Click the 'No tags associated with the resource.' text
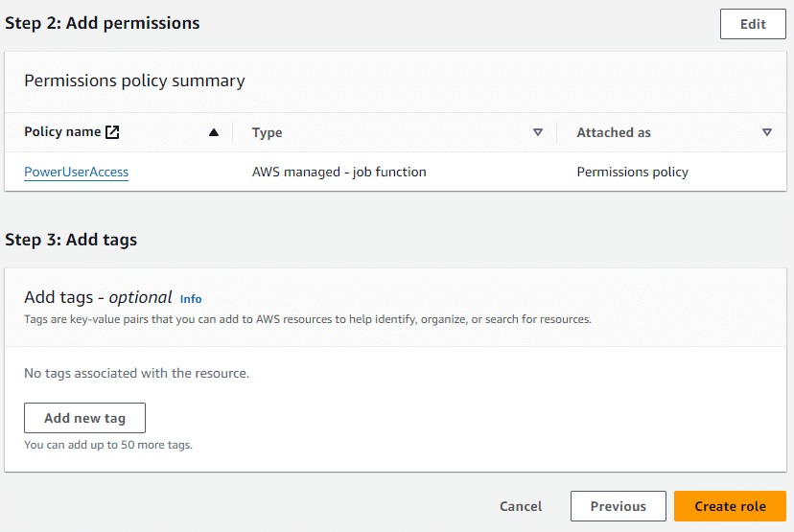Screen dimensions: 794x532 tap(137, 374)
